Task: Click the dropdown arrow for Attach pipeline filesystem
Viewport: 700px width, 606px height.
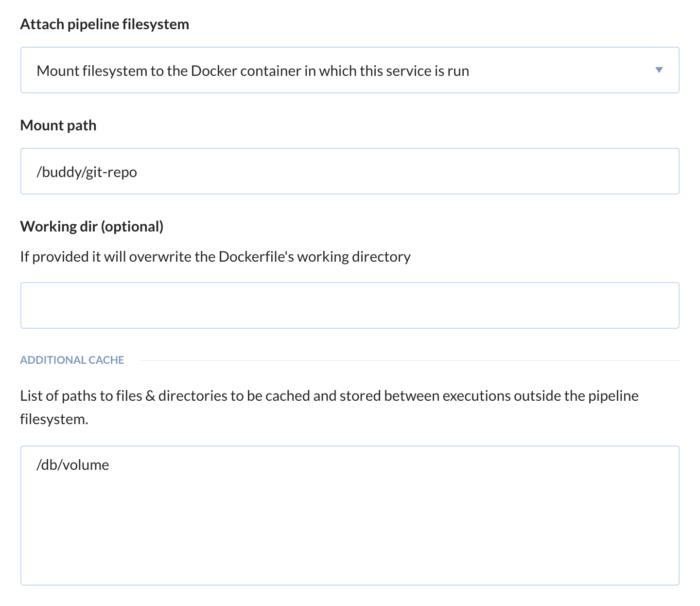Action: 659,71
